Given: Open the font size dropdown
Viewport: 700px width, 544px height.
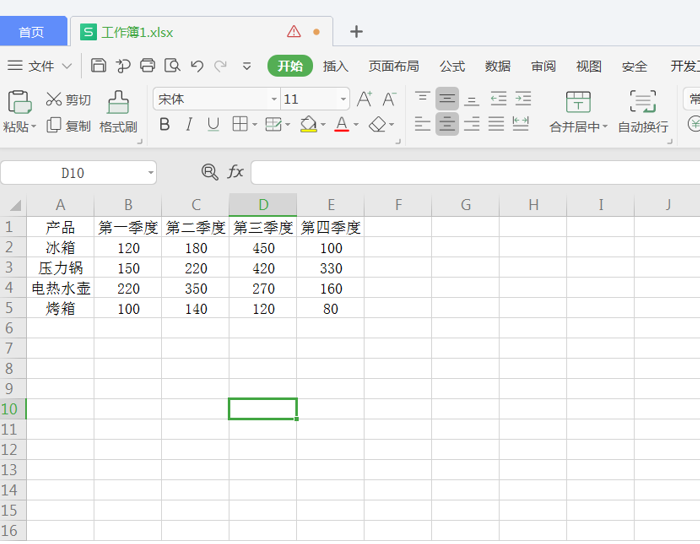Looking at the screenshot, I should click(x=343, y=99).
